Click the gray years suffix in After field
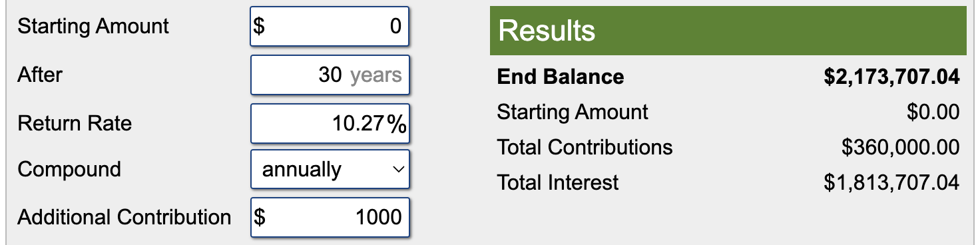980x245 pixels. click(376, 75)
